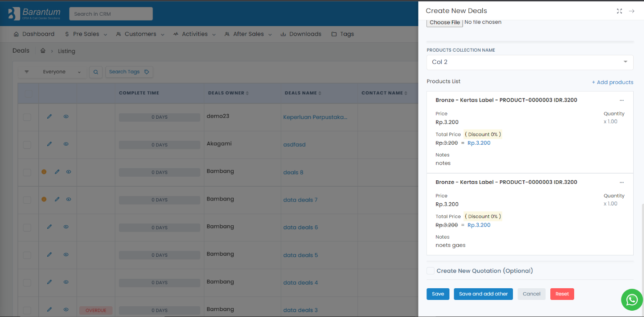Open the data deals 4 link
644x317 pixels.
pos(300,283)
